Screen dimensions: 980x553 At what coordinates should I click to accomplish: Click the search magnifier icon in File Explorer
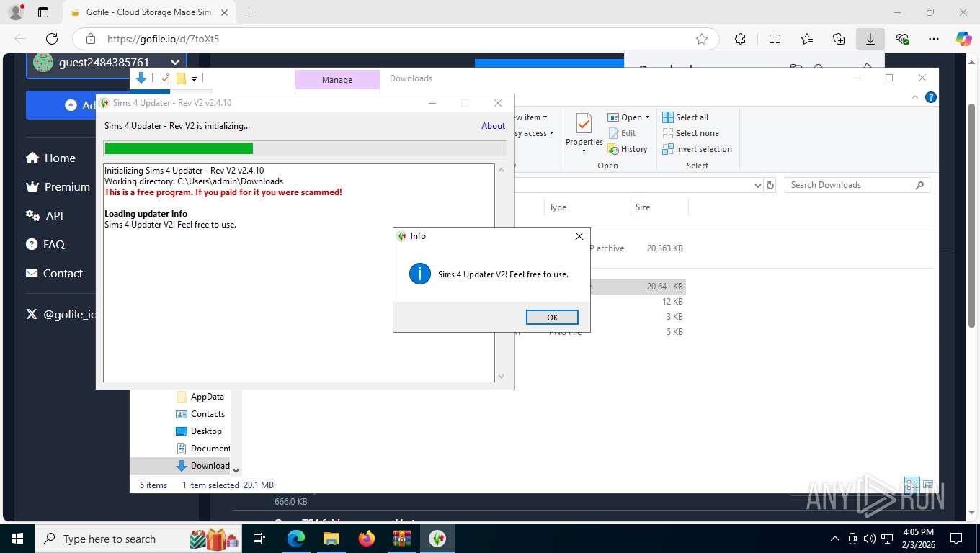pyautogui.click(x=919, y=185)
